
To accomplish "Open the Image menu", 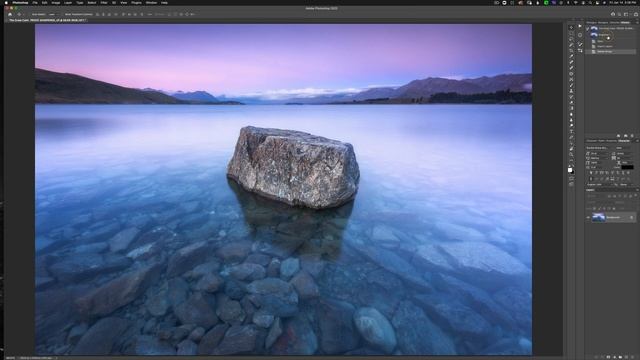I will (x=56, y=2).
